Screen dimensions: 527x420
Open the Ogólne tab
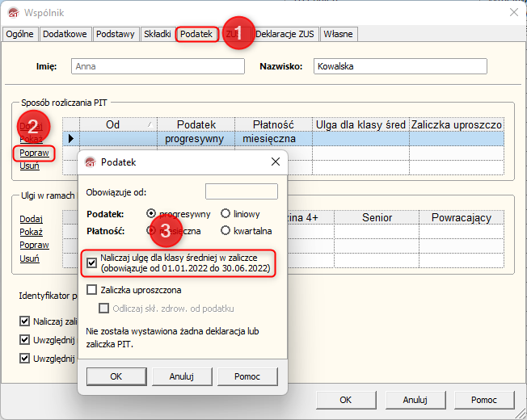[x=20, y=34]
